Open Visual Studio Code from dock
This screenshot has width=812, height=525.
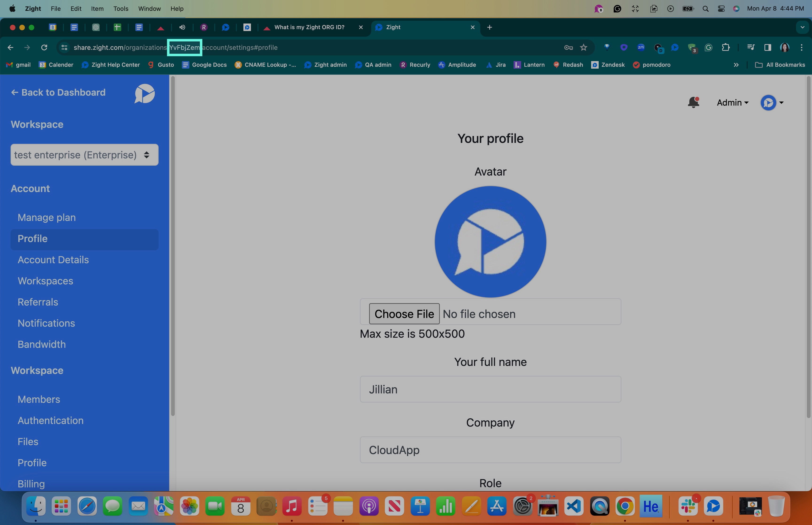574,506
